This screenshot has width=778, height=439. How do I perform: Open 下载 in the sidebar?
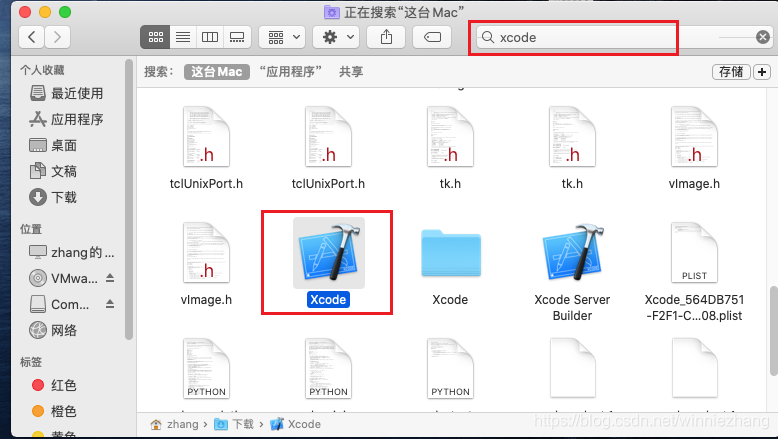pyautogui.click(x=54, y=197)
